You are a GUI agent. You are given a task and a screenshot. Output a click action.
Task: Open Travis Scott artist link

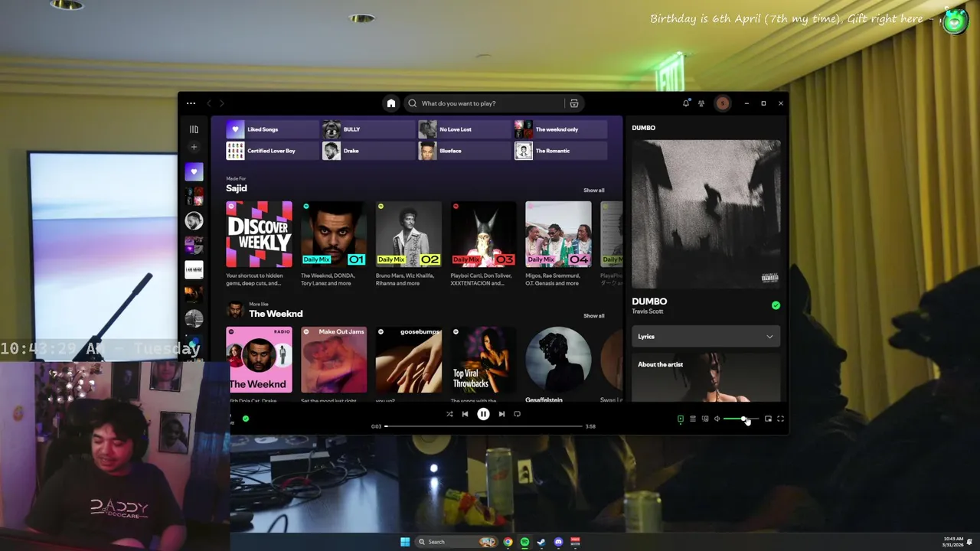point(647,311)
